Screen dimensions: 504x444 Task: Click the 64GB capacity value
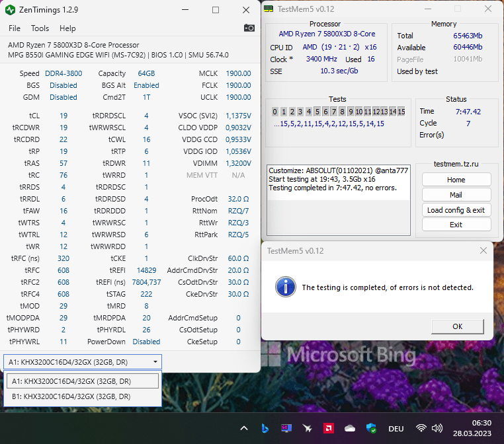(146, 73)
